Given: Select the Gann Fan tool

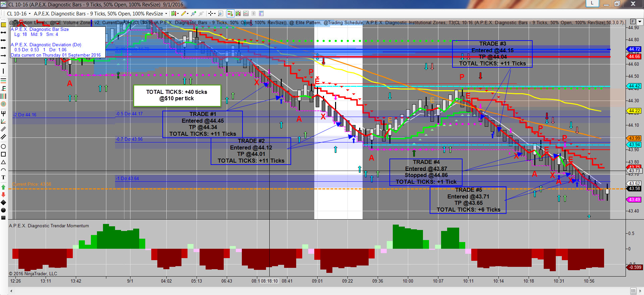Looking at the screenshot, I should tap(3, 121).
